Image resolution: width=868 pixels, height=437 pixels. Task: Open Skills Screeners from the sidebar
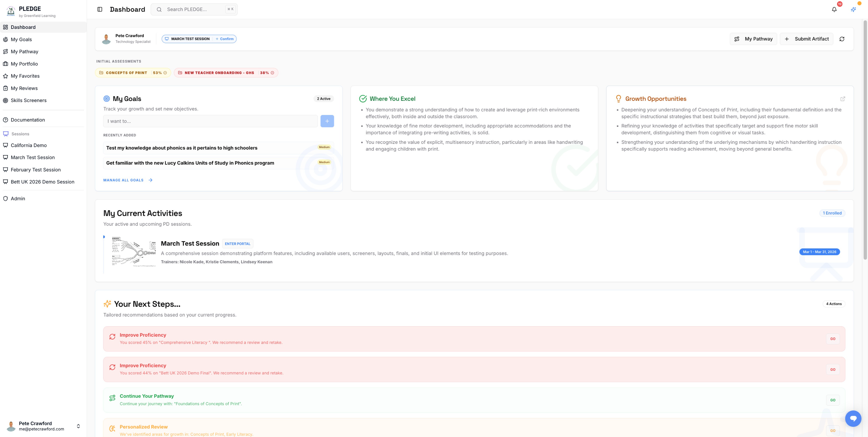coord(29,100)
